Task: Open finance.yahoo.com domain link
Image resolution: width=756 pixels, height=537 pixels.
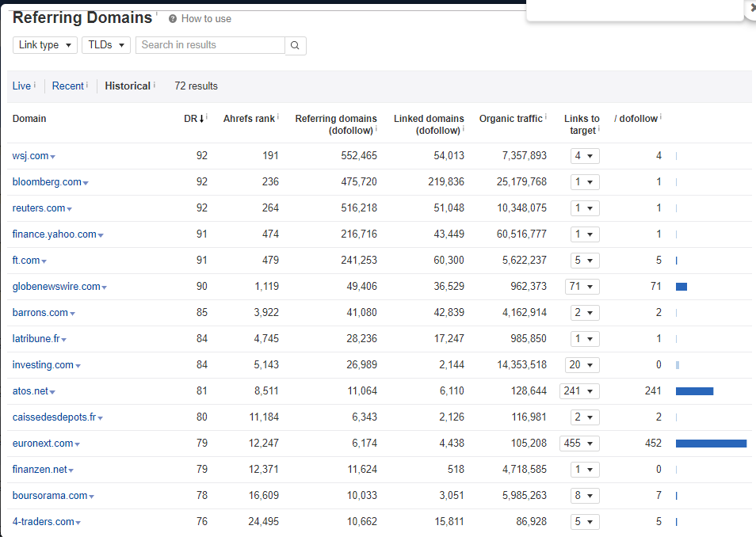Action: (55, 234)
